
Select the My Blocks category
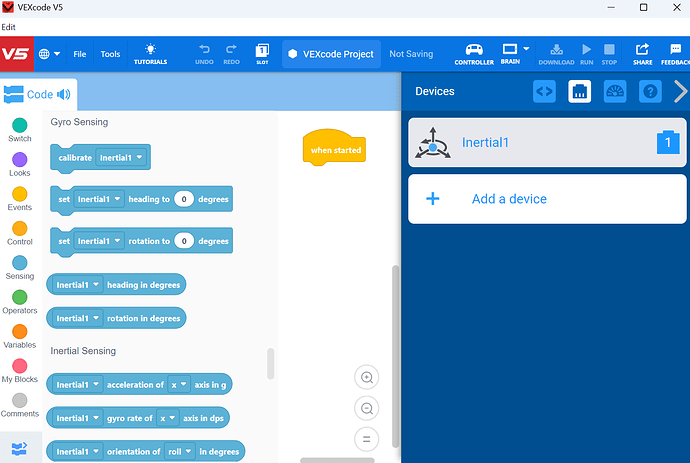20,371
